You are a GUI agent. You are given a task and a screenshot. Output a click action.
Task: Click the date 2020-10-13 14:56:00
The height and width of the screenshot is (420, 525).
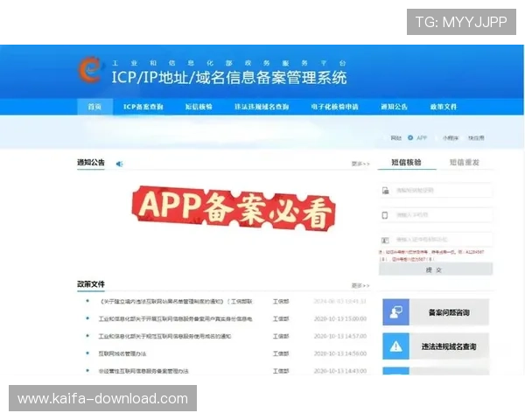pos(340,353)
